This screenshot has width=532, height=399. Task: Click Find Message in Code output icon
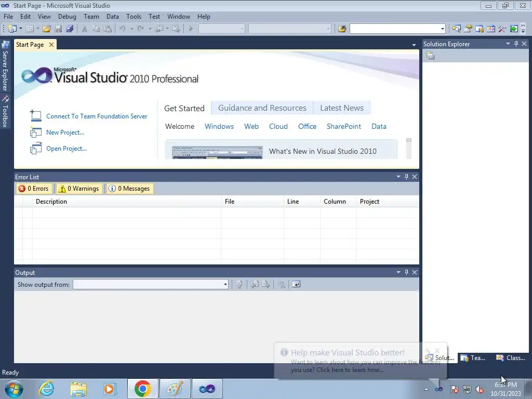point(239,284)
